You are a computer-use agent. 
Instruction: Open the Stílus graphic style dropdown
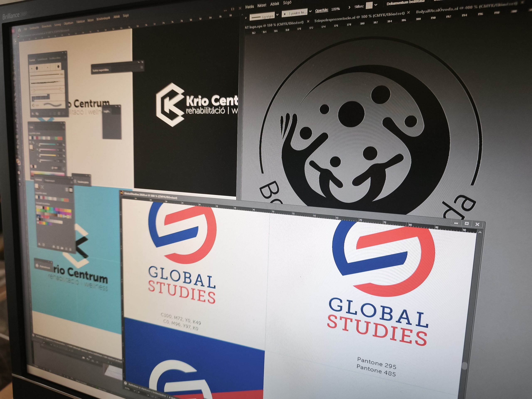pyautogui.click(x=376, y=5)
